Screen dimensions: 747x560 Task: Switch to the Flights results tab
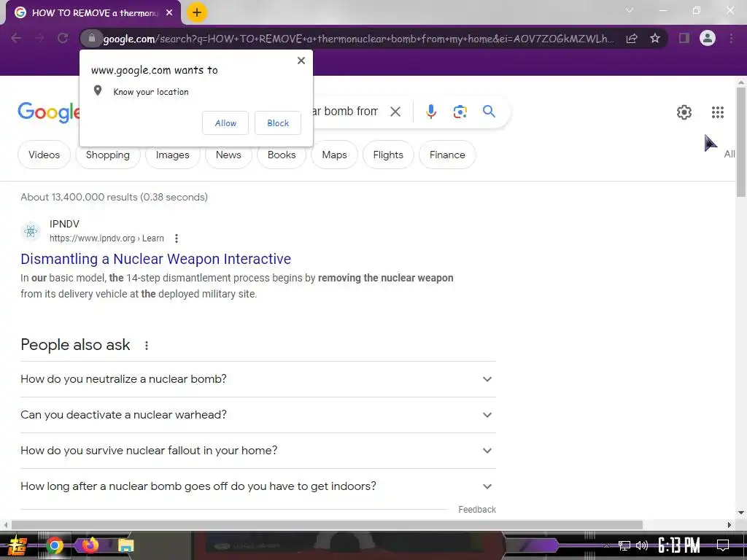point(388,155)
